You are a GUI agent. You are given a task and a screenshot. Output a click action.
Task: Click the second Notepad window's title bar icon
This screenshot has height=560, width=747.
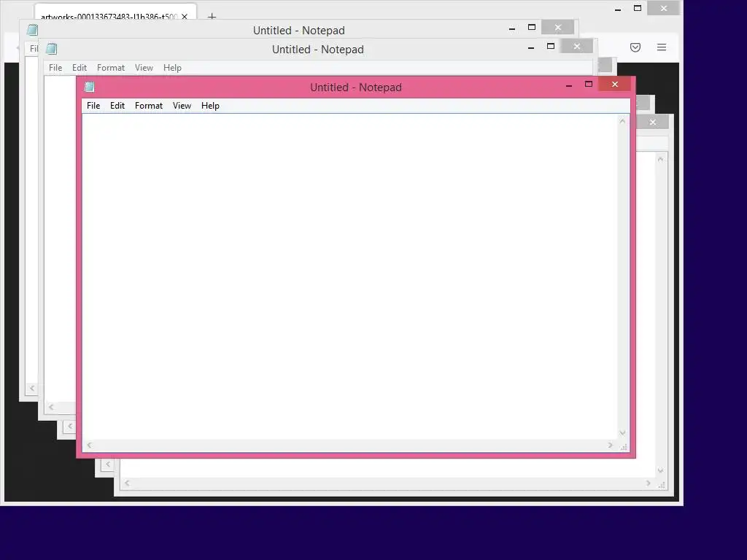52,49
